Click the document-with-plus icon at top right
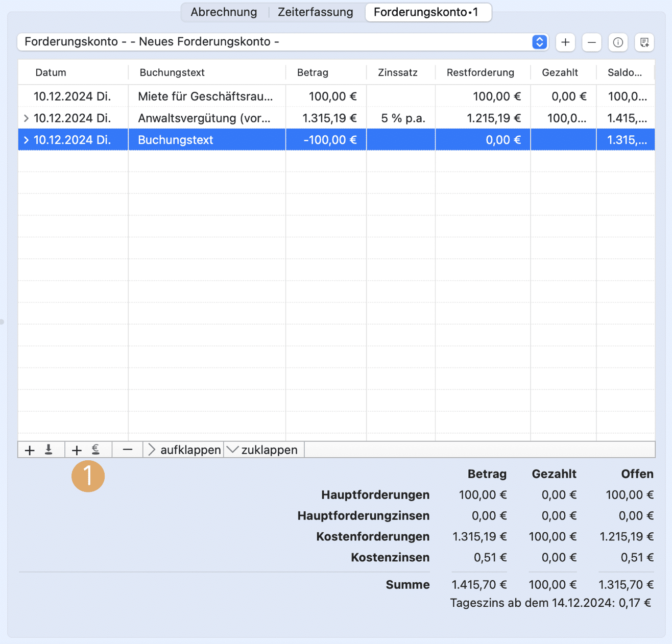The height and width of the screenshot is (644, 672). pyautogui.click(x=644, y=42)
